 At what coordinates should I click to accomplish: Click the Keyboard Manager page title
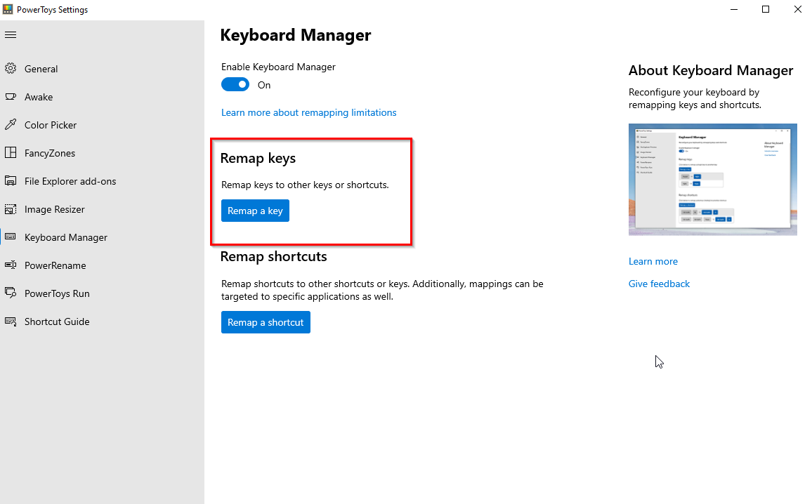click(296, 35)
